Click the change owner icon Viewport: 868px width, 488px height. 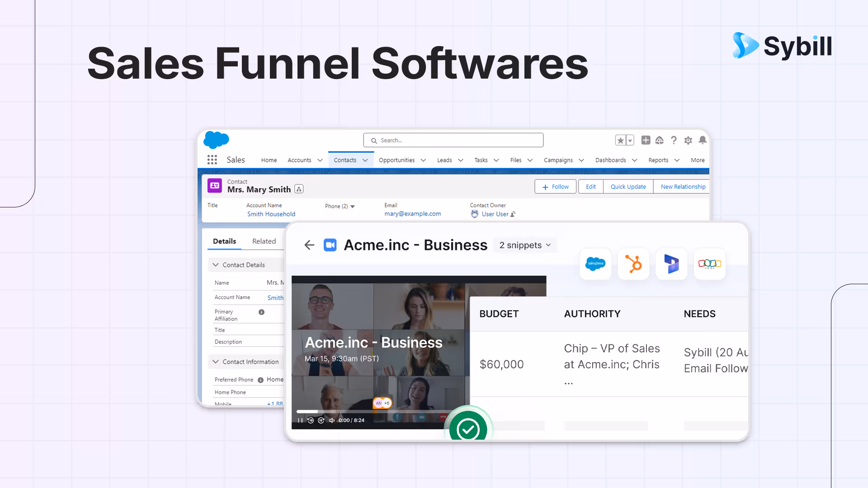[x=513, y=214]
